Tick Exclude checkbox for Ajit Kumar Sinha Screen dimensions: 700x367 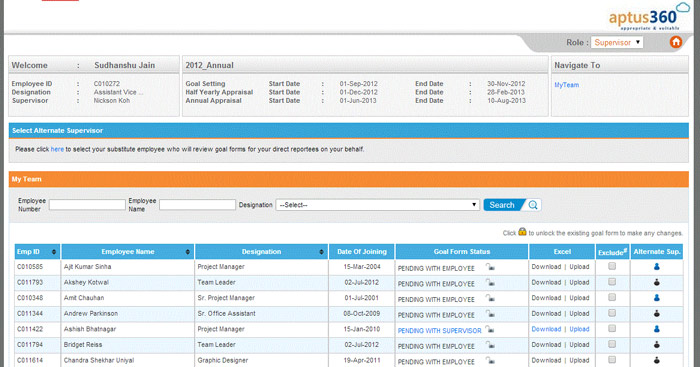point(612,266)
